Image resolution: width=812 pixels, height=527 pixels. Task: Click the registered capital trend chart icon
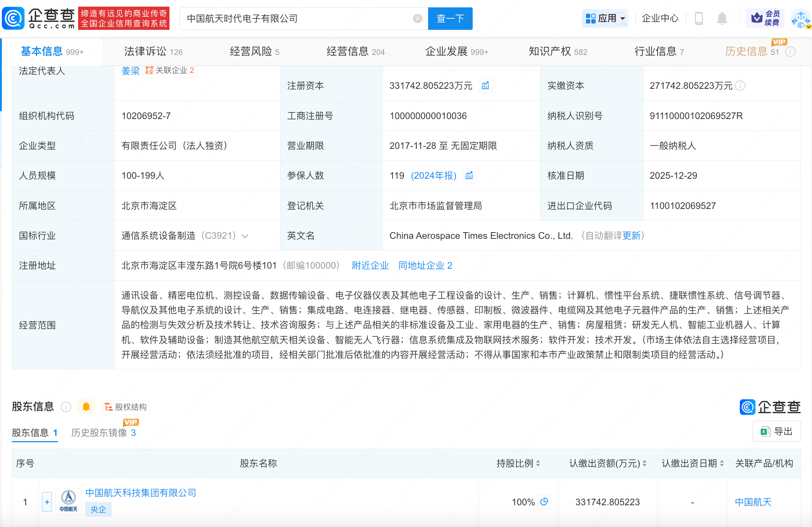tap(485, 85)
